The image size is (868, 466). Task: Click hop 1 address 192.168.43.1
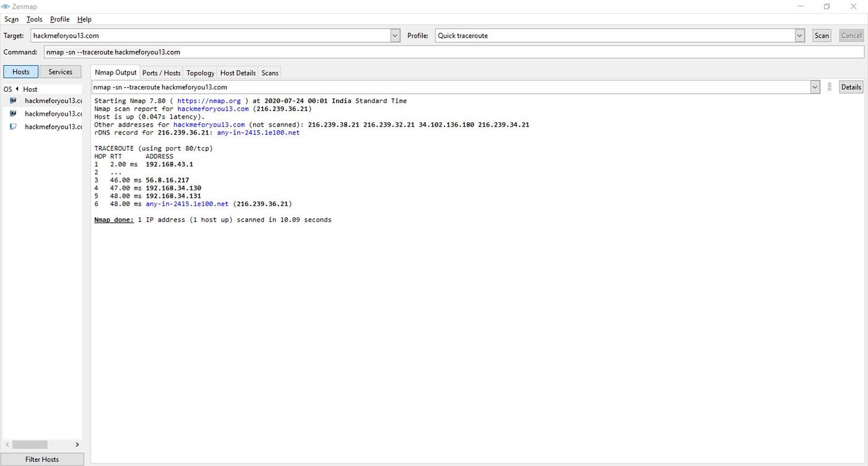(169, 164)
